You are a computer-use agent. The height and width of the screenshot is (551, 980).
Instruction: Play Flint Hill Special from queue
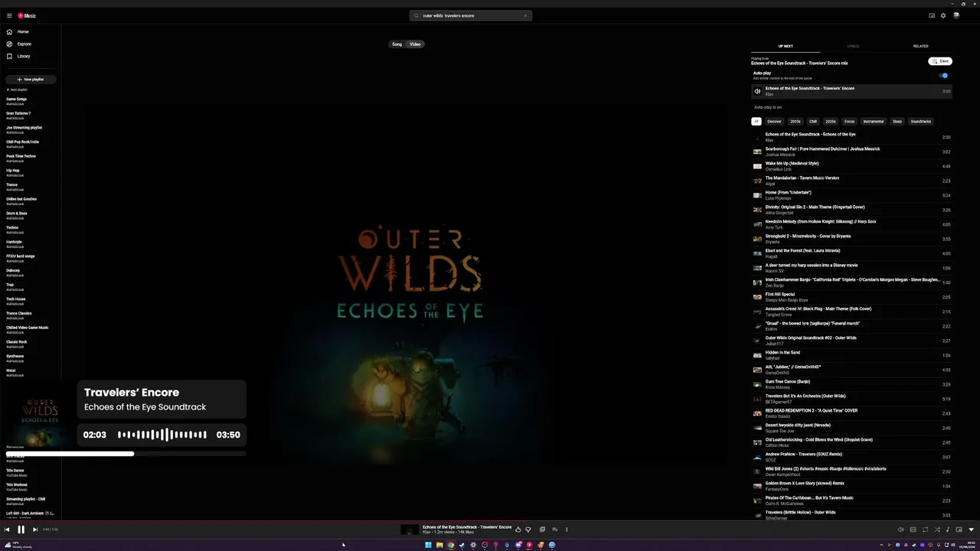coord(851,297)
